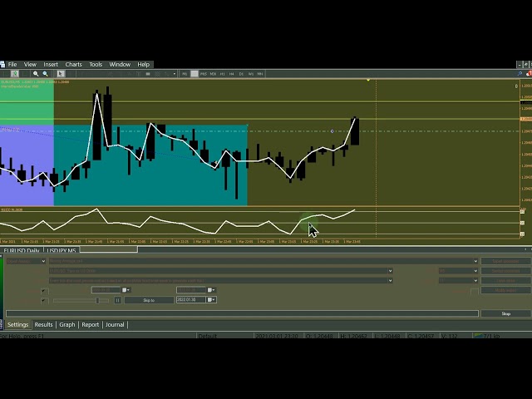This screenshot has width=532, height=399.
Task: Open the From date calendar picker
Action: tap(126, 290)
